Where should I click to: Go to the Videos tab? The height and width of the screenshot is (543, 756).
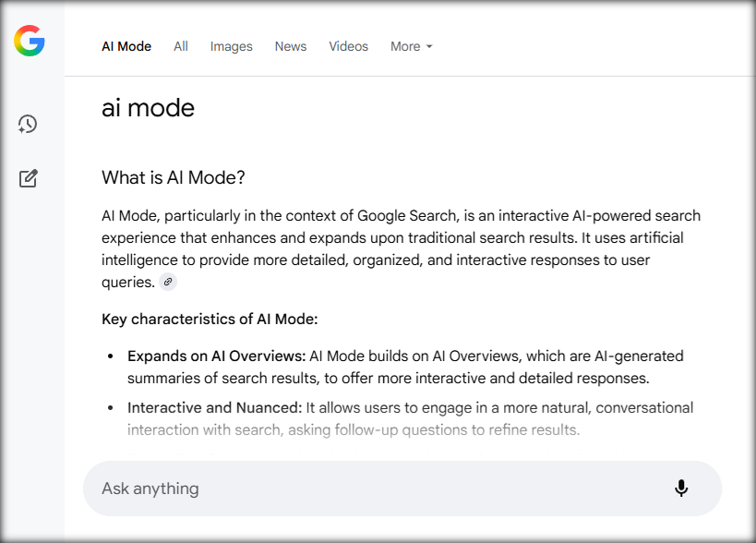[x=349, y=46]
